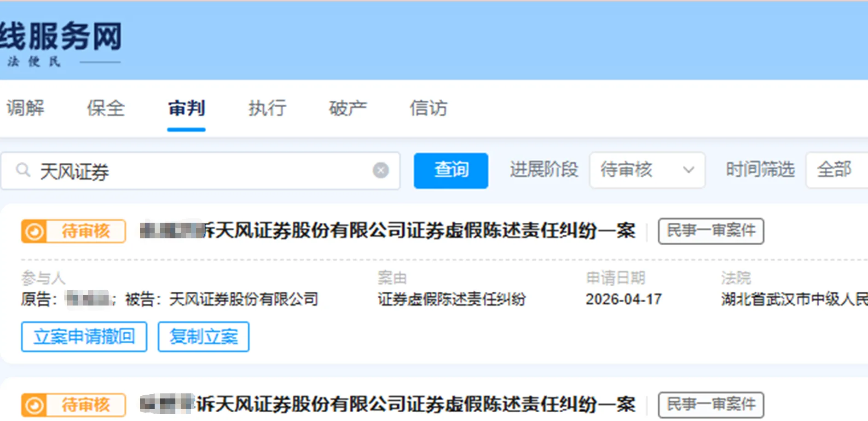Open the second case title link
This screenshot has width=868, height=421.
pyautogui.click(x=388, y=405)
